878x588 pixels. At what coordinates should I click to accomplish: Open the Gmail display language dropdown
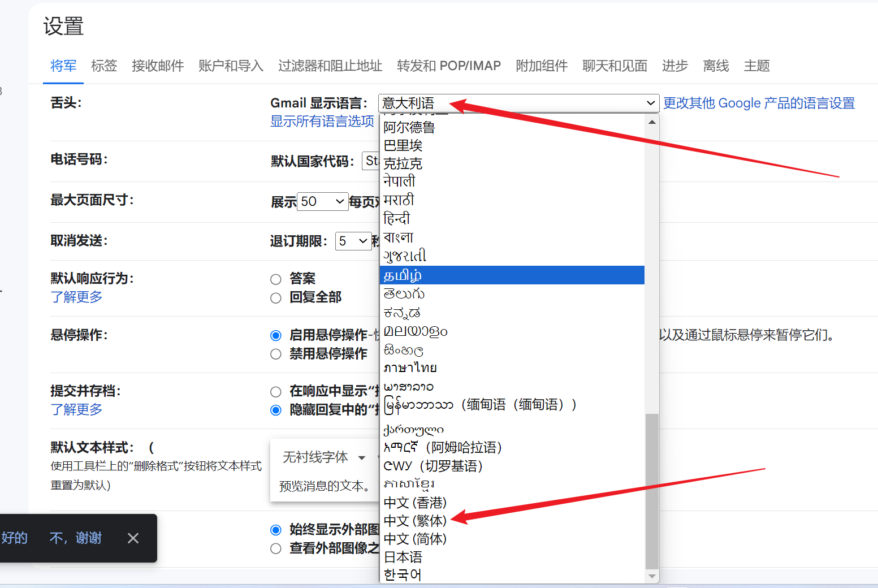(518, 103)
